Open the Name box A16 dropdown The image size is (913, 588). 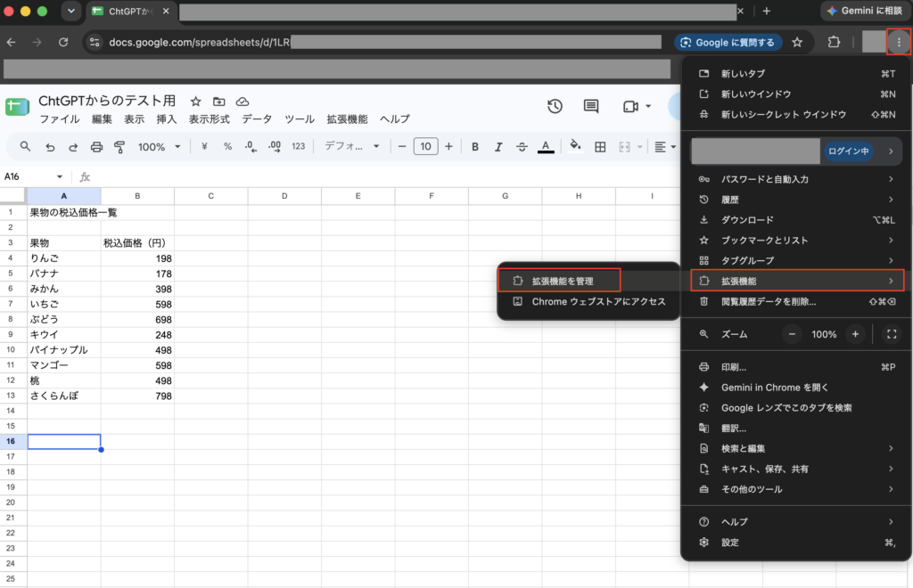click(60, 176)
